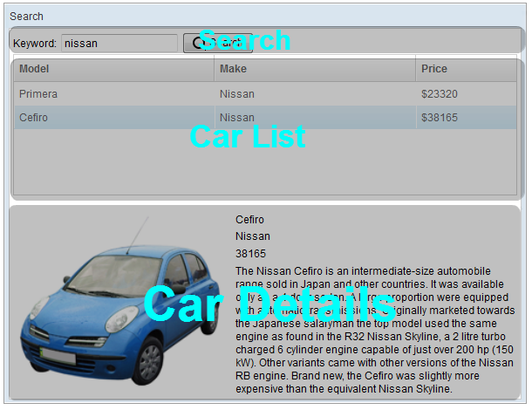Click the Price column header
Viewport: 532px width, 410px height.
point(466,69)
